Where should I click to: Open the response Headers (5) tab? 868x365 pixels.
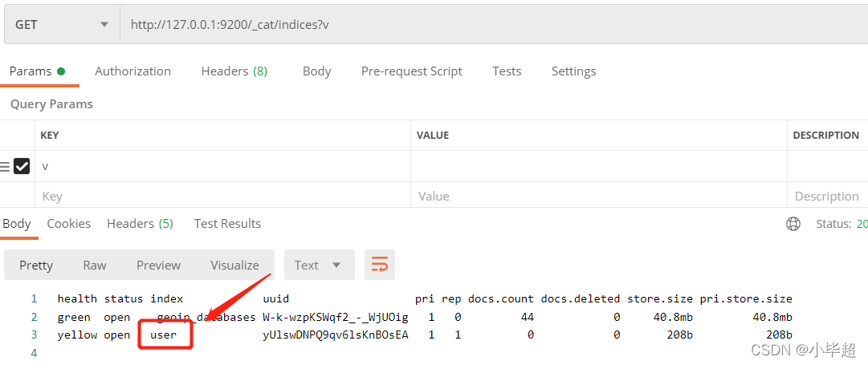pyautogui.click(x=140, y=224)
